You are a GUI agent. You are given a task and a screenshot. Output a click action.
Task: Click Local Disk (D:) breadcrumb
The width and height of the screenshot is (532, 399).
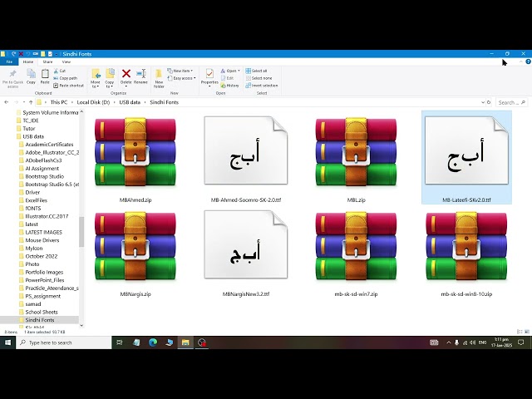click(x=93, y=102)
